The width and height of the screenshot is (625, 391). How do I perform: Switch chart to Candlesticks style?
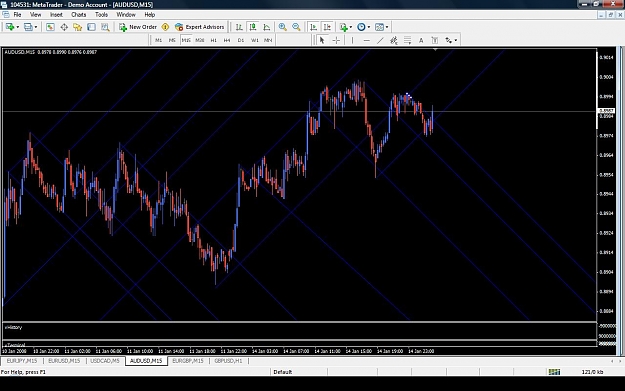[x=253, y=27]
